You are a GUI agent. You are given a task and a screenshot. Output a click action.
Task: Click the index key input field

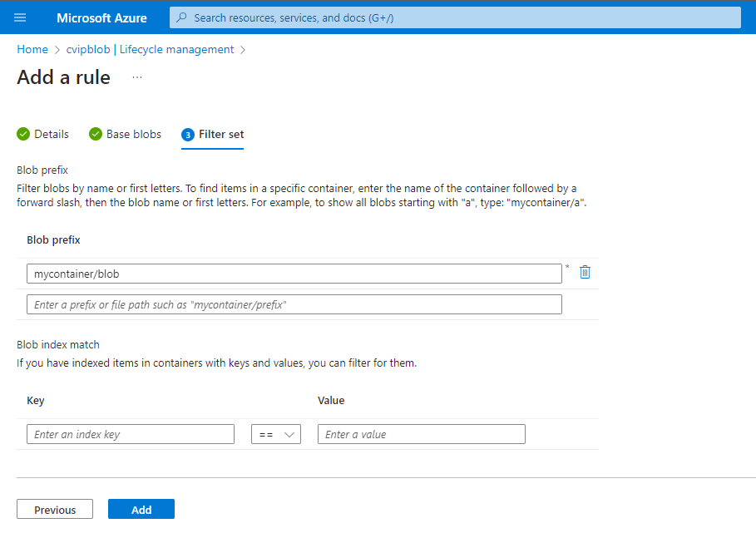131,434
